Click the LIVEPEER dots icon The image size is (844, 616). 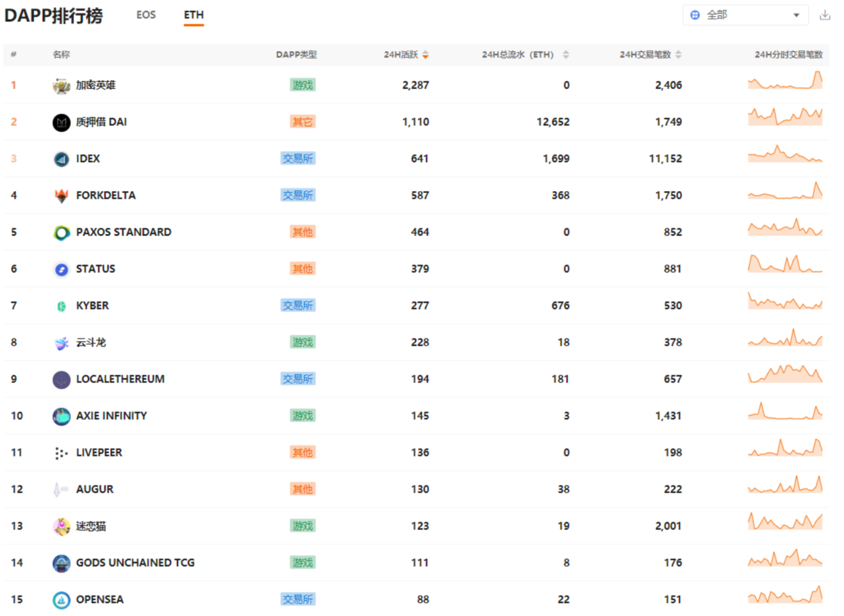click(x=62, y=453)
